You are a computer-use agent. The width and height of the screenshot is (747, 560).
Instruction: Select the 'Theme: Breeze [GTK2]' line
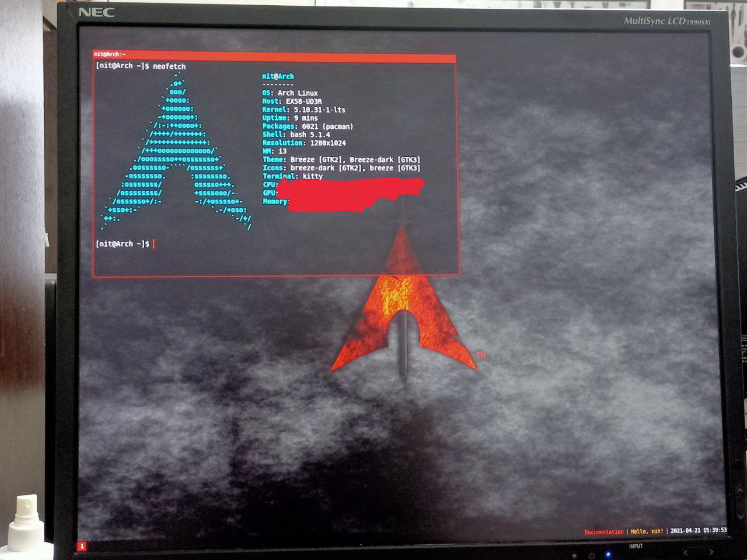[x=341, y=159]
